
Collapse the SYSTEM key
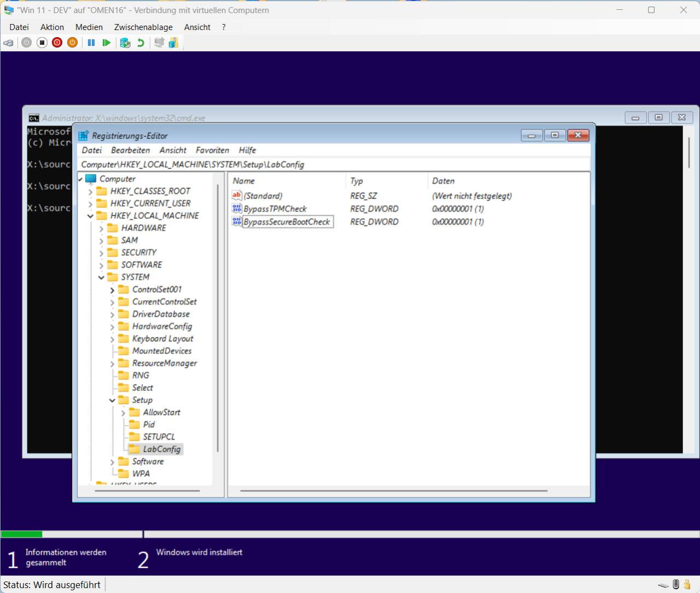pyautogui.click(x=101, y=277)
